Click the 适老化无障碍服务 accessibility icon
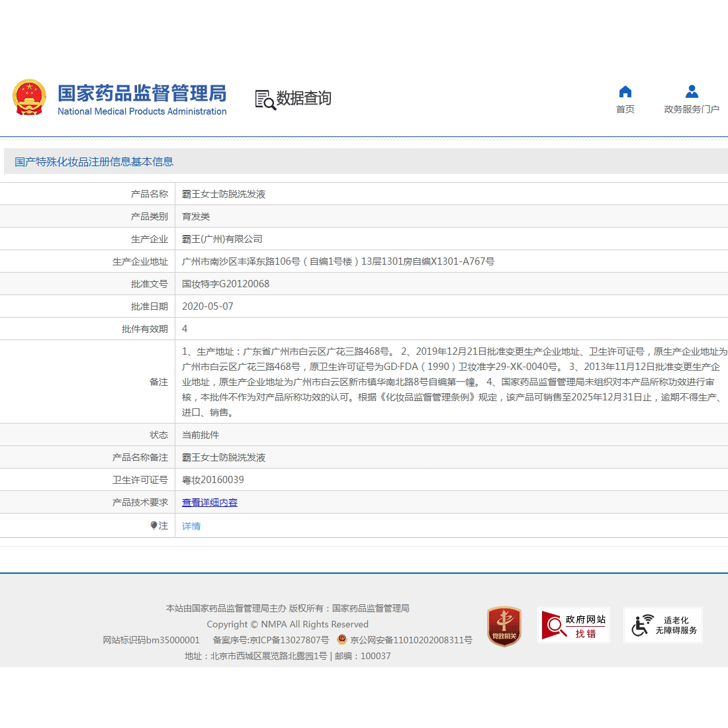The height and width of the screenshot is (728, 728). point(662,625)
